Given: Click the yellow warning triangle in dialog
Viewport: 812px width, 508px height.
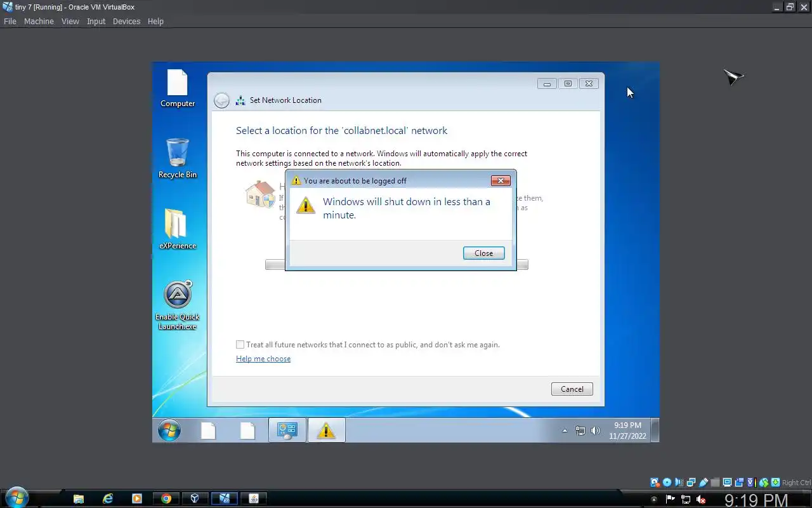Looking at the screenshot, I should (306, 205).
